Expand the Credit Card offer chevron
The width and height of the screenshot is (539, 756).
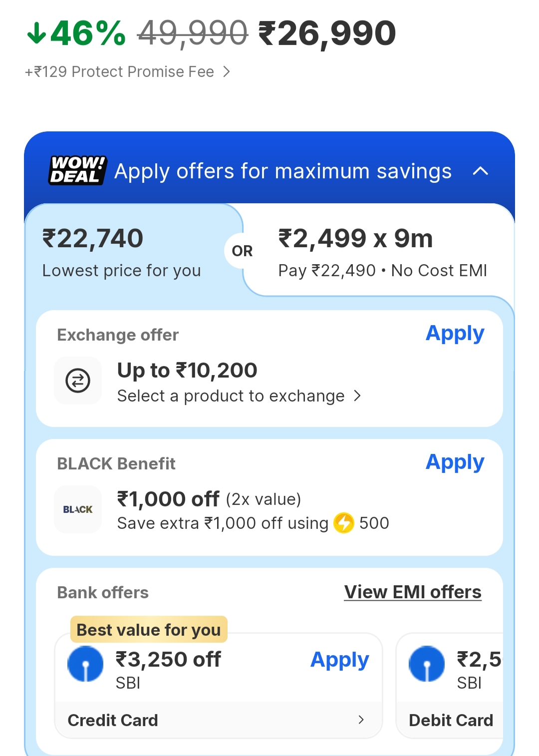click(x=361, y=720)
